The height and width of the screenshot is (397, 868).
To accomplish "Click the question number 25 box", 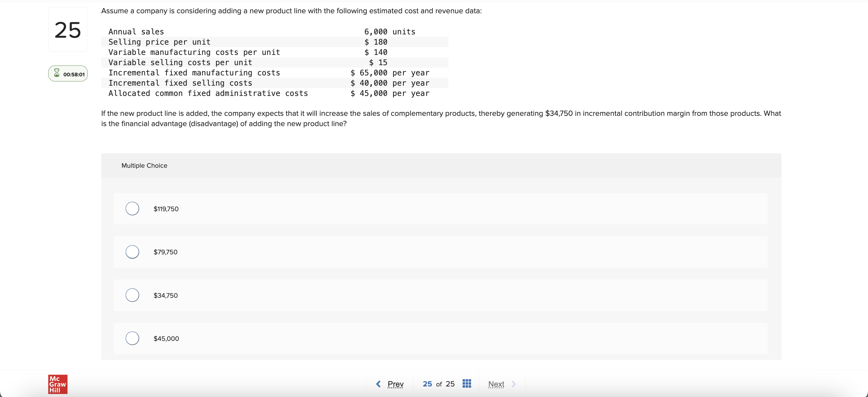I will (68, 30).
